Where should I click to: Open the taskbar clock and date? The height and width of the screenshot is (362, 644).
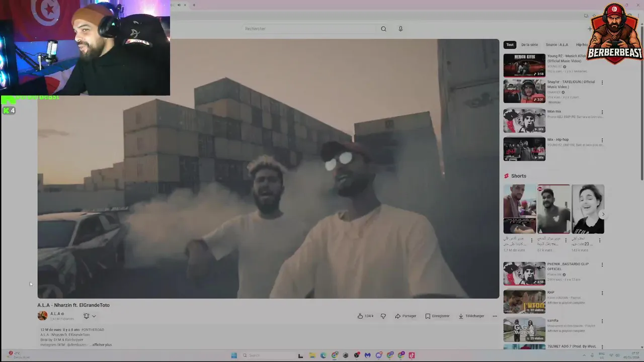(631, 355)
